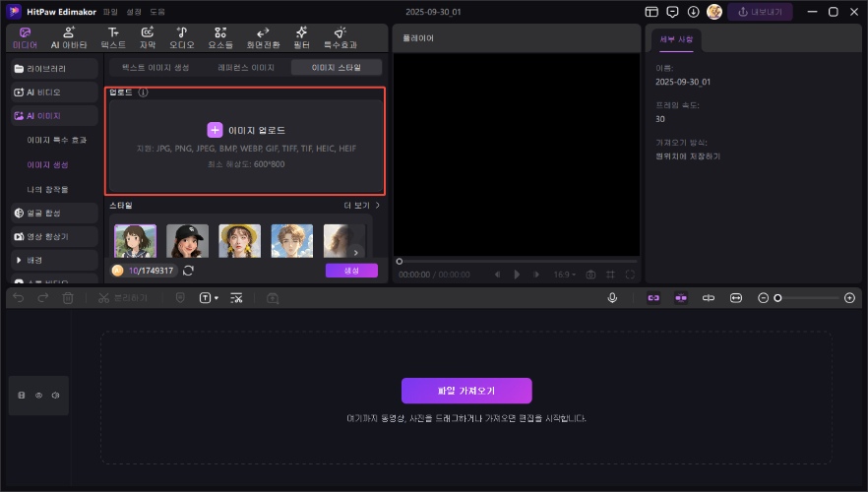Select 이미지 특수 효과 sidebar item

point(56,140)
